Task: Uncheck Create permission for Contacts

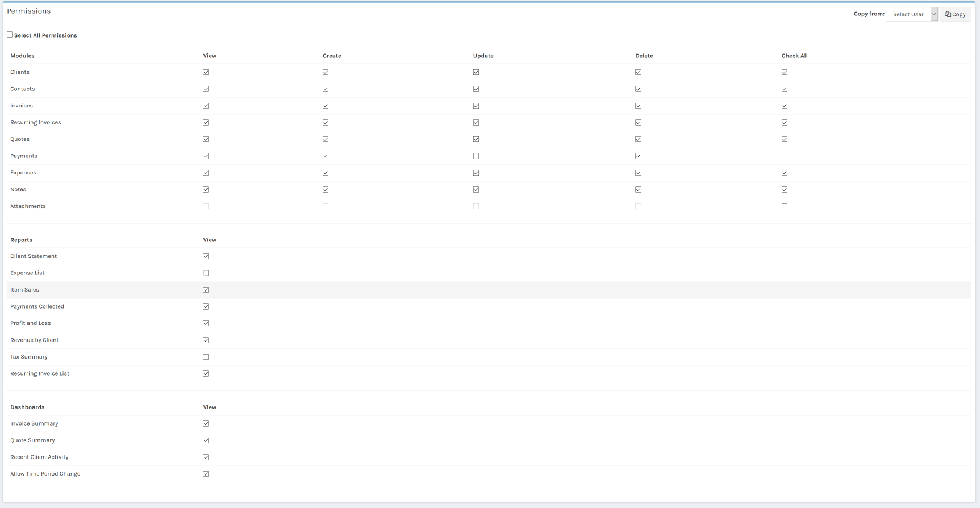Action: [x=326, y=89]
